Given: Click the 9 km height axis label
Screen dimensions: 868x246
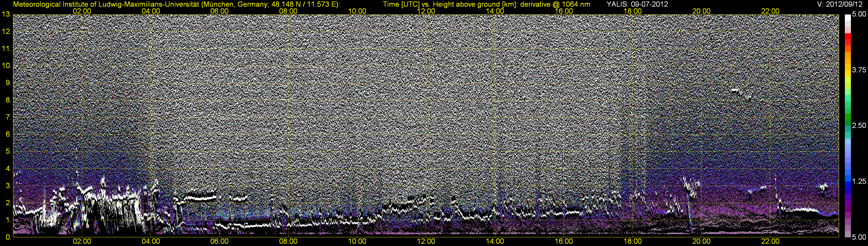Looking at the screenshot, I should (x=8, y=83).
